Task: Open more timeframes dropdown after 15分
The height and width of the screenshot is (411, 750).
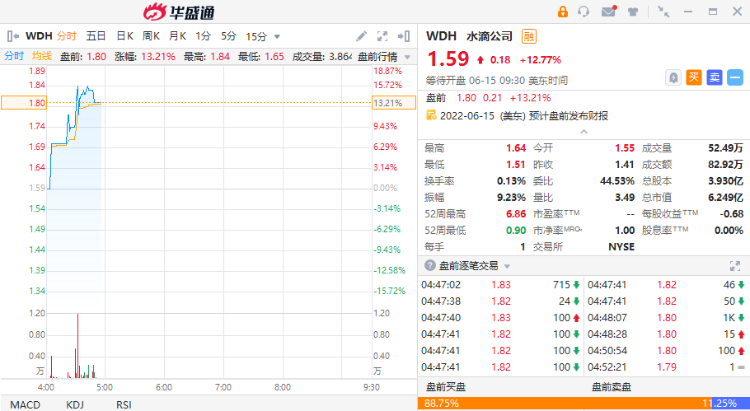Action: point(277,36)
